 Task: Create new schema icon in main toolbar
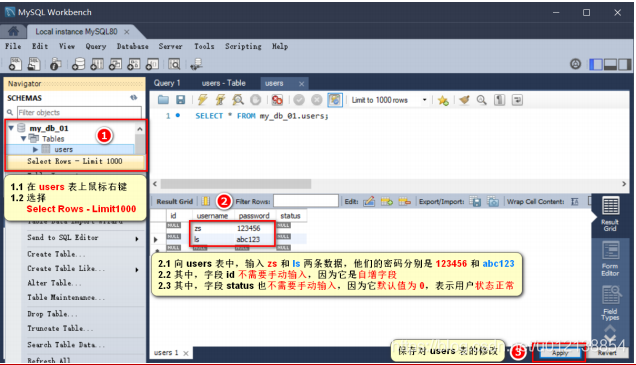78,64
